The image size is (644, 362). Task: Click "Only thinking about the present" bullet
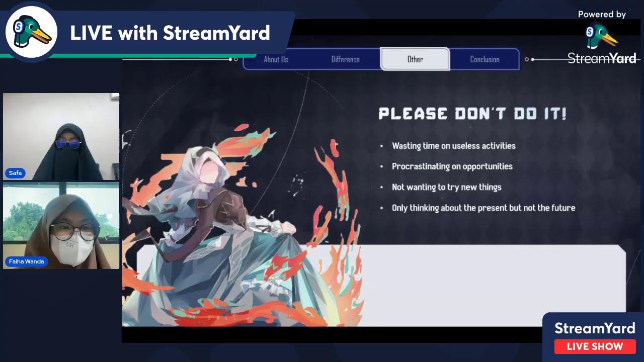tap(484, 208)
